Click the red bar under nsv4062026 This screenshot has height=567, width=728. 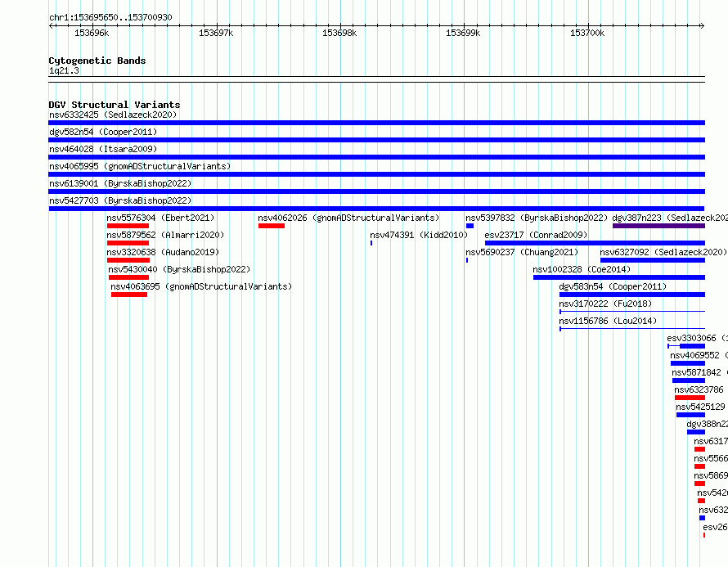[272, 226]
